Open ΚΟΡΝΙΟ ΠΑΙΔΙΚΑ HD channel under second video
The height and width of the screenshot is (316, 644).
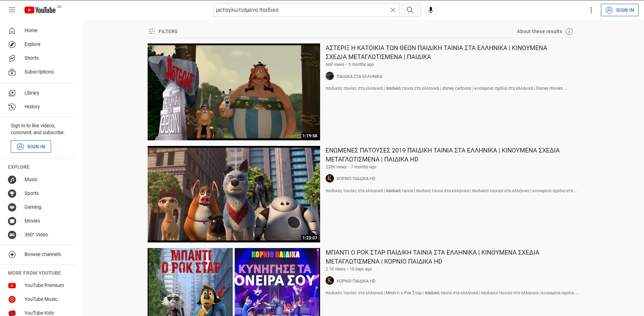click(356, 179)
